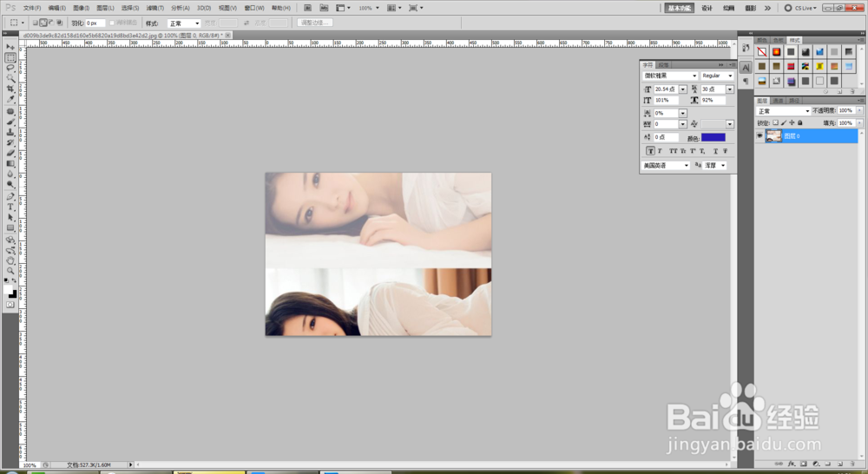Screen dimensions: 868x474
Task: Open the 文件(F) menu
Action: (x=32, y=8)
